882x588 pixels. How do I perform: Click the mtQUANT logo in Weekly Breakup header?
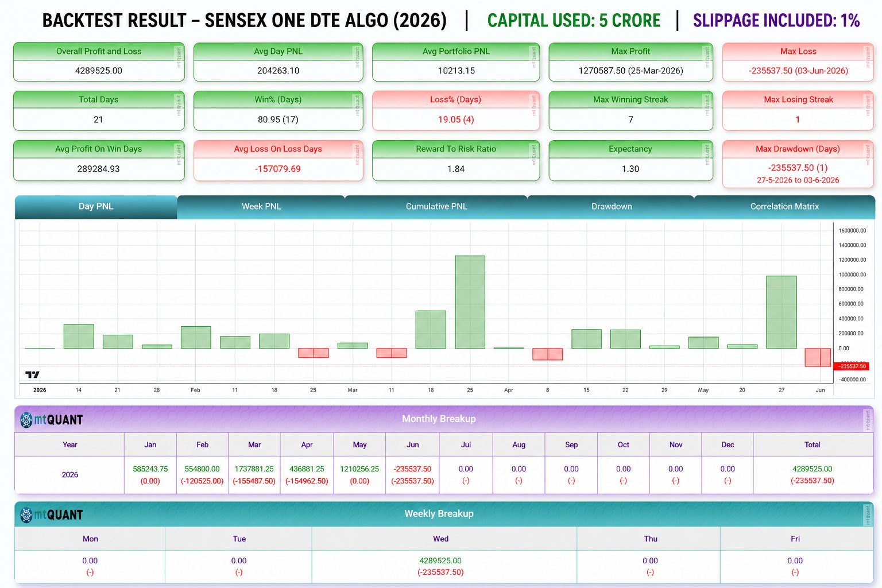point(52,515)
